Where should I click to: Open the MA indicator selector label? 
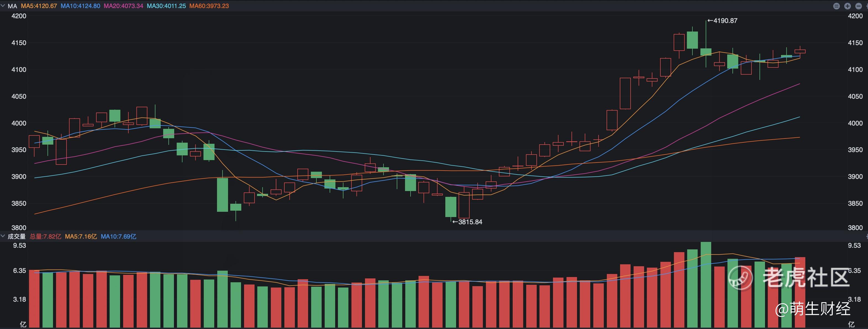pyautogui.click(x=12, y=6)
